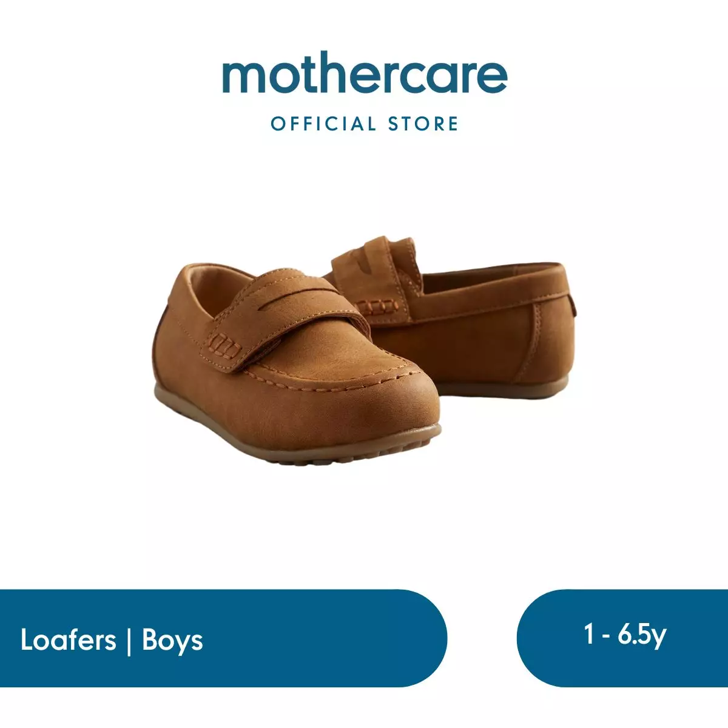Select the Loafers label text
The width and height of the screenshot is (728, 728).
tap(68, 640)
